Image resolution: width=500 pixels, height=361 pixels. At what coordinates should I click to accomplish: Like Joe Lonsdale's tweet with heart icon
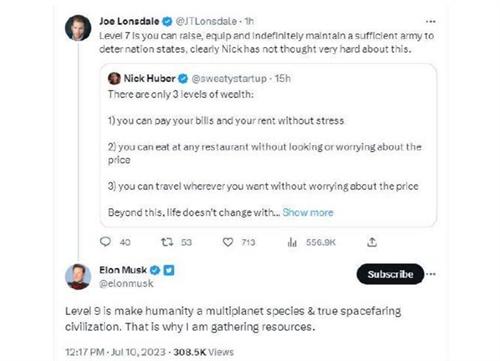click(x=228, y=242)
